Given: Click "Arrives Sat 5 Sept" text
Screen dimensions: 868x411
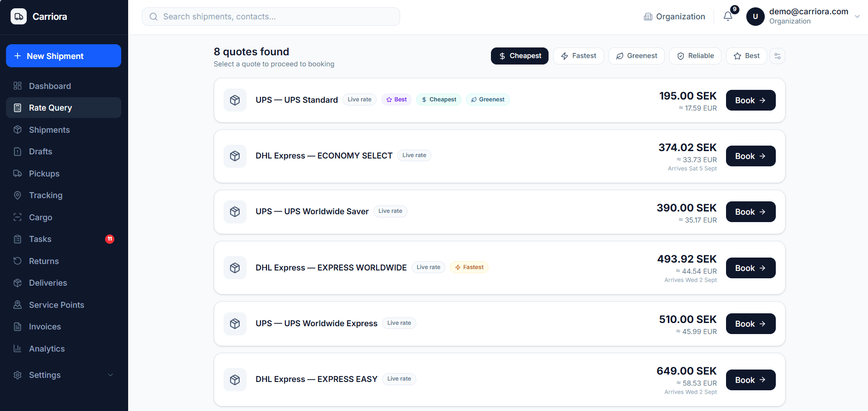Looking at the screenshot, I should point(692,169).
